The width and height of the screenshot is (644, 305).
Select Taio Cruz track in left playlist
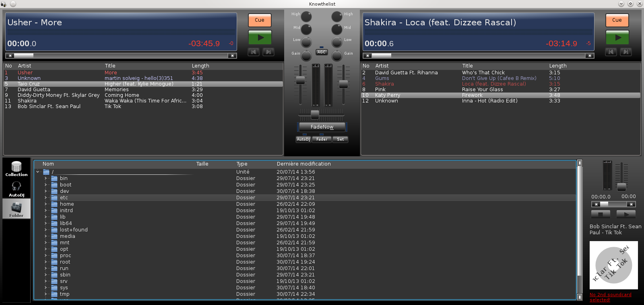point(143,84)
